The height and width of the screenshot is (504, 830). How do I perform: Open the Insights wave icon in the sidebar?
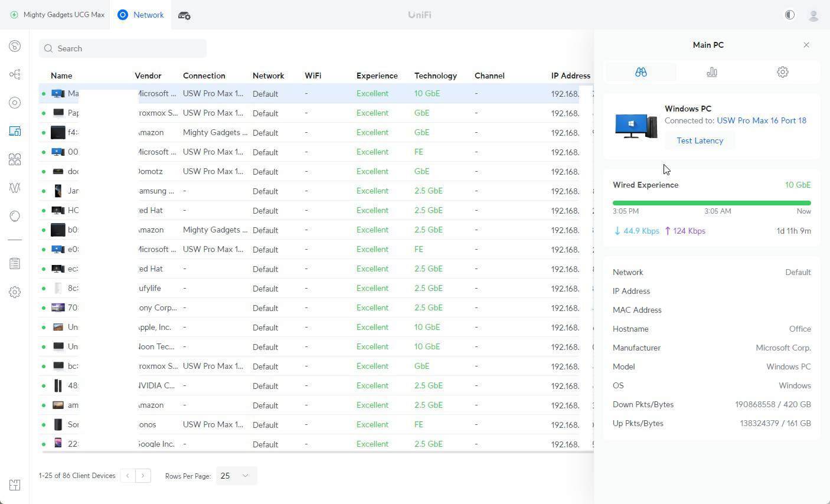(15, 188)
